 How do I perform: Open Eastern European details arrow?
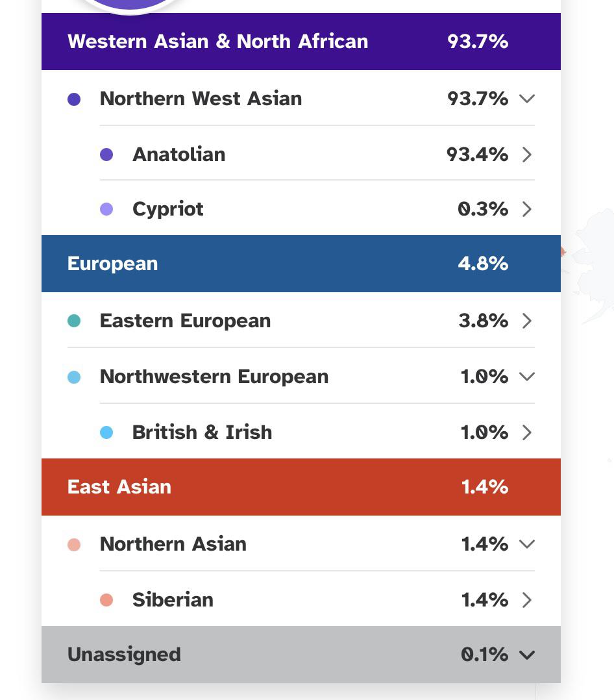pyautogui.click(x=527, y=321)
